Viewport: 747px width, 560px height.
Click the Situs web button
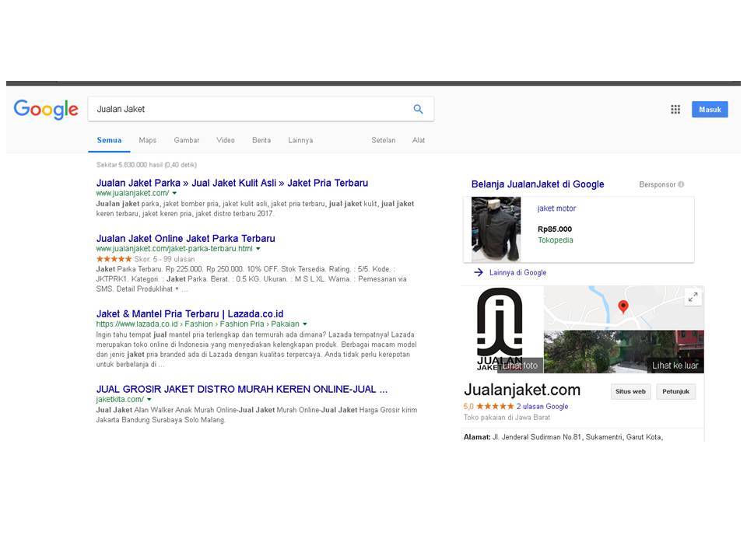pyautogui.click(x=631, y=391)
